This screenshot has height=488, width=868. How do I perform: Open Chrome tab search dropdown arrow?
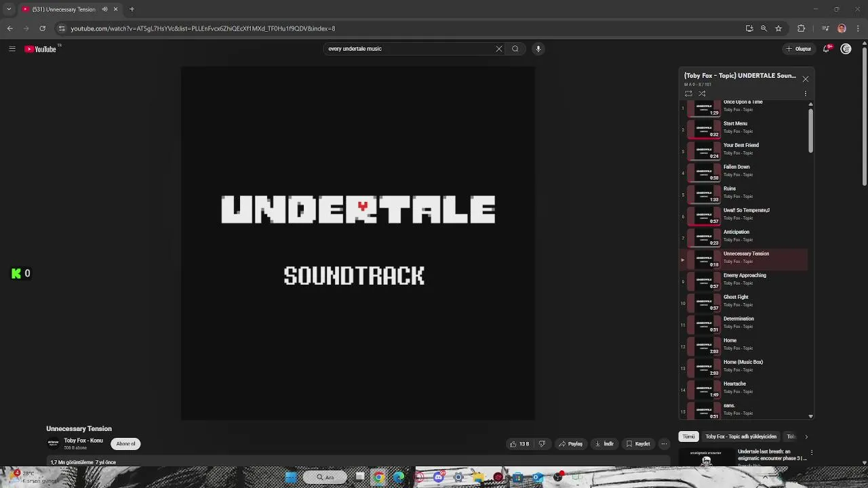pos(9,9)
